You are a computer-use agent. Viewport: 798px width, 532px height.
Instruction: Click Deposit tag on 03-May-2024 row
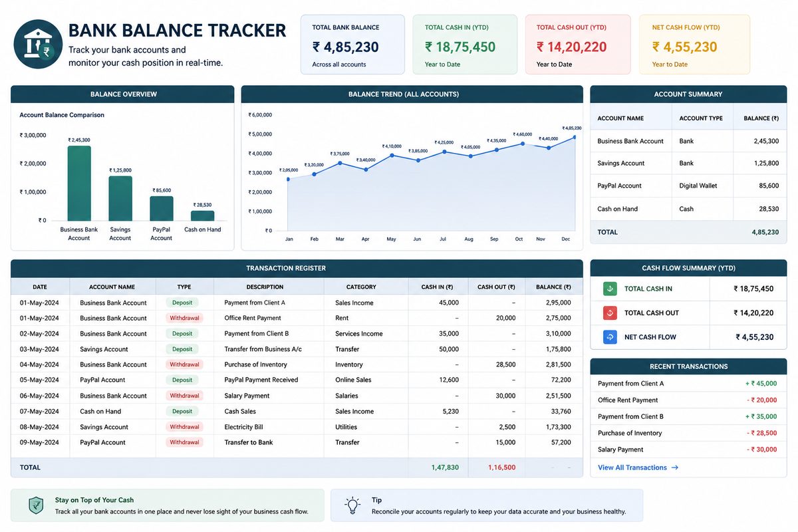click(182, 349)
